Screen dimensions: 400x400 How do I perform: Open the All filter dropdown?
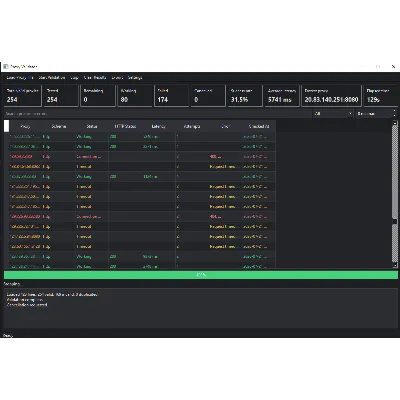[x=333, y=114]
